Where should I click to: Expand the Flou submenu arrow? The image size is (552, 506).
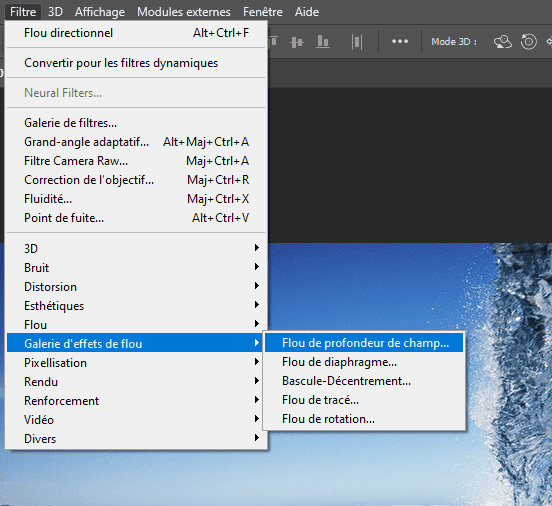[x=257, y=324]
